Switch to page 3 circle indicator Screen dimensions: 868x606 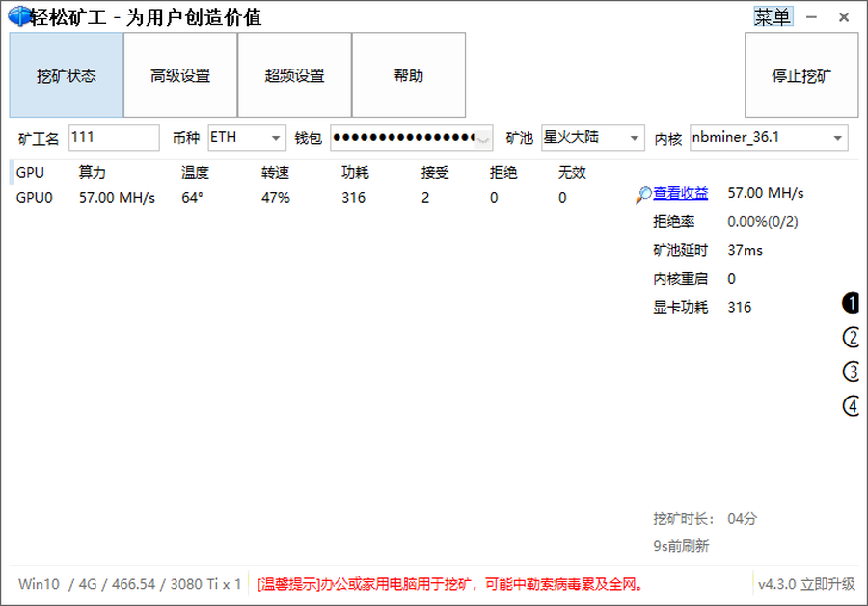(851, 372)
